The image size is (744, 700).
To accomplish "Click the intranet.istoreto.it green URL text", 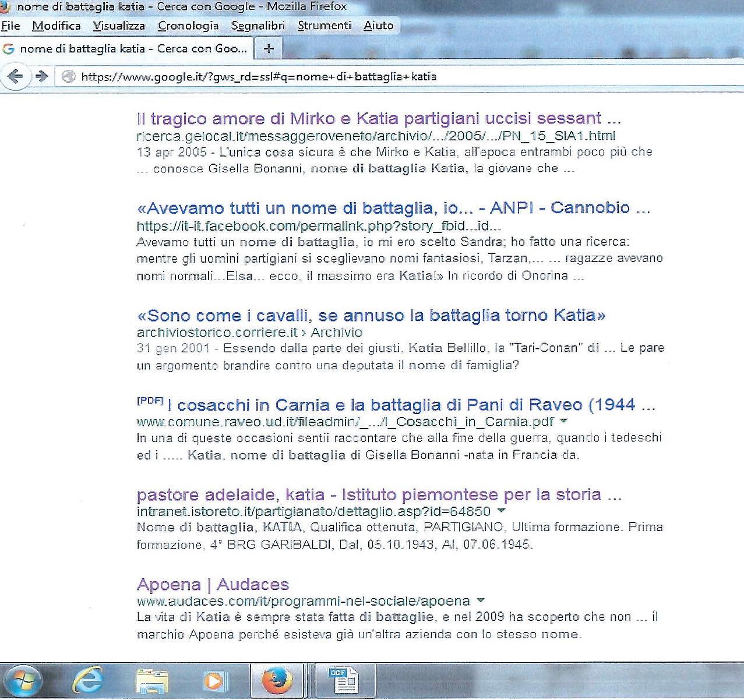I will click(x=313, y=511).
